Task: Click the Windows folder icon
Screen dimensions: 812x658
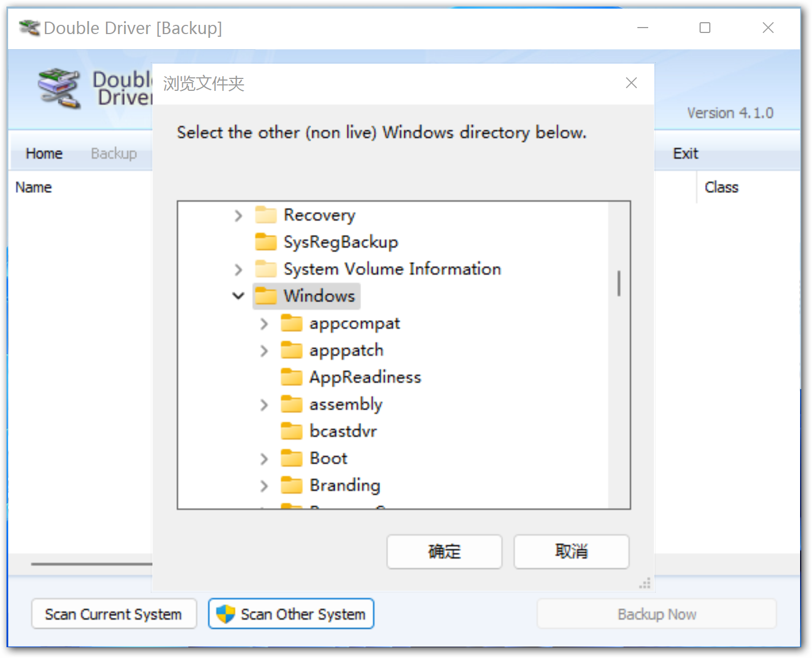Action: pos(266,296)
